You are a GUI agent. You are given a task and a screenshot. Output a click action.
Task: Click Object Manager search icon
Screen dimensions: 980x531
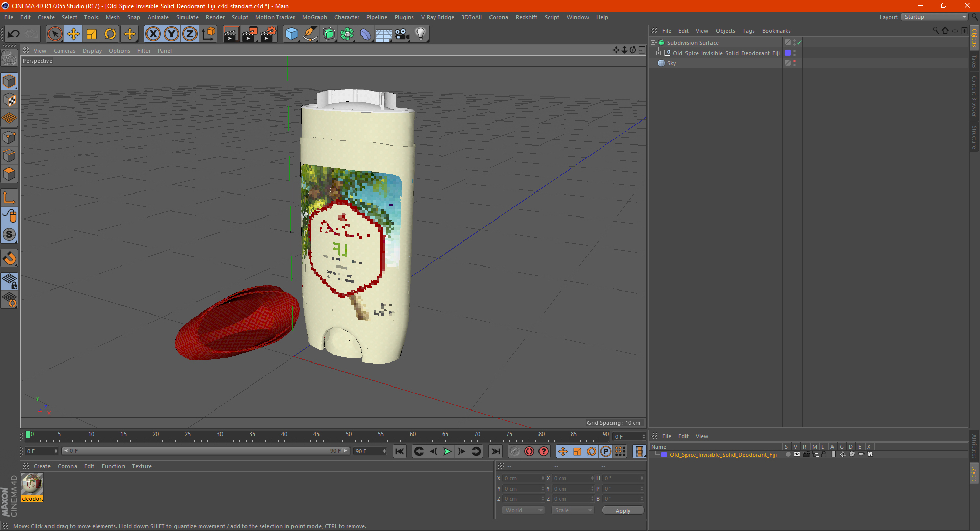pos(935,31)
